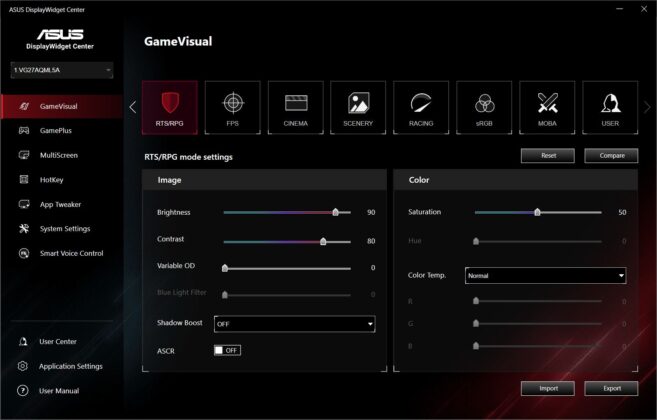Choose the MOBA crossed swords mode
The width and height of the screenshot is (657, 420).
click(x=547, y=108)
